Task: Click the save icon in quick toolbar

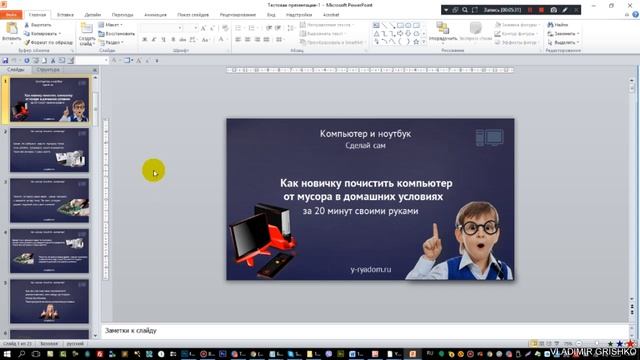Action: pos(5,60)
